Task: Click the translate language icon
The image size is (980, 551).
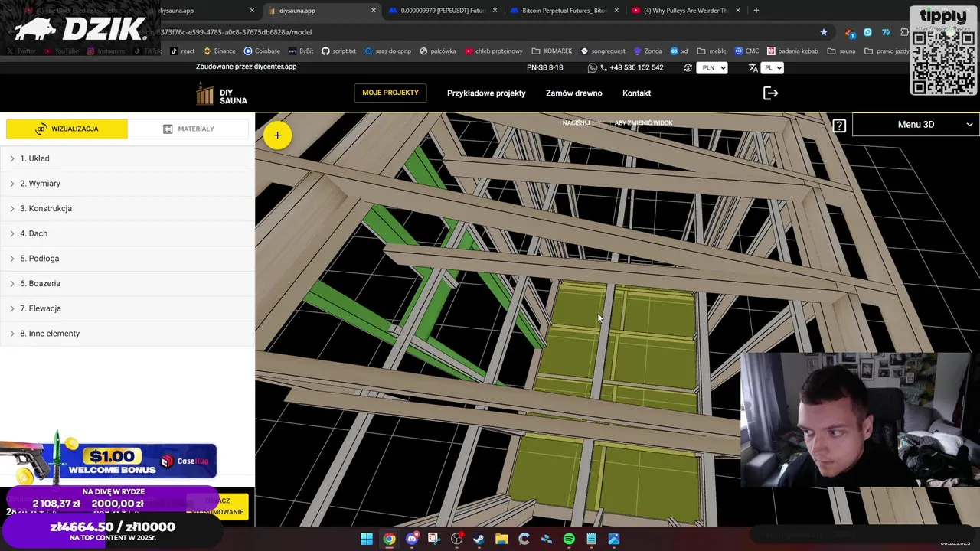Action: pyautogui.click(x=753, y=67)
